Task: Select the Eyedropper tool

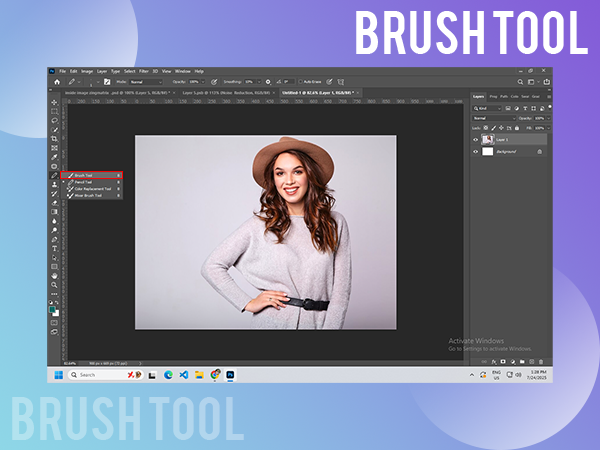Action: tap(54, 157)
